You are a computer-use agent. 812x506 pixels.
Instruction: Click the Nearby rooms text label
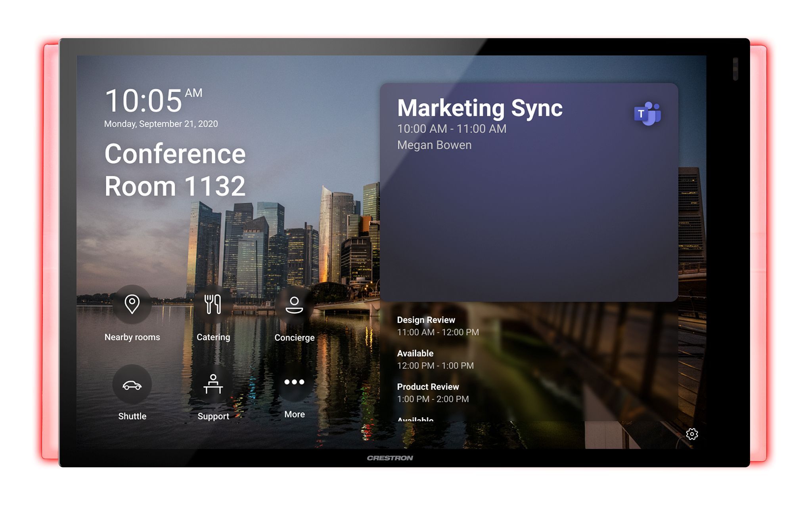coord(132,337)
